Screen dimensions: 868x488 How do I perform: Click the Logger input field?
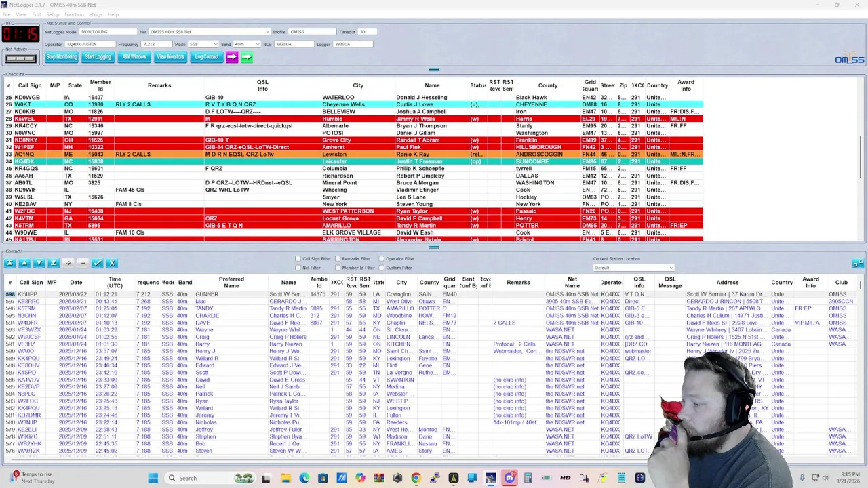coord(353,44)
